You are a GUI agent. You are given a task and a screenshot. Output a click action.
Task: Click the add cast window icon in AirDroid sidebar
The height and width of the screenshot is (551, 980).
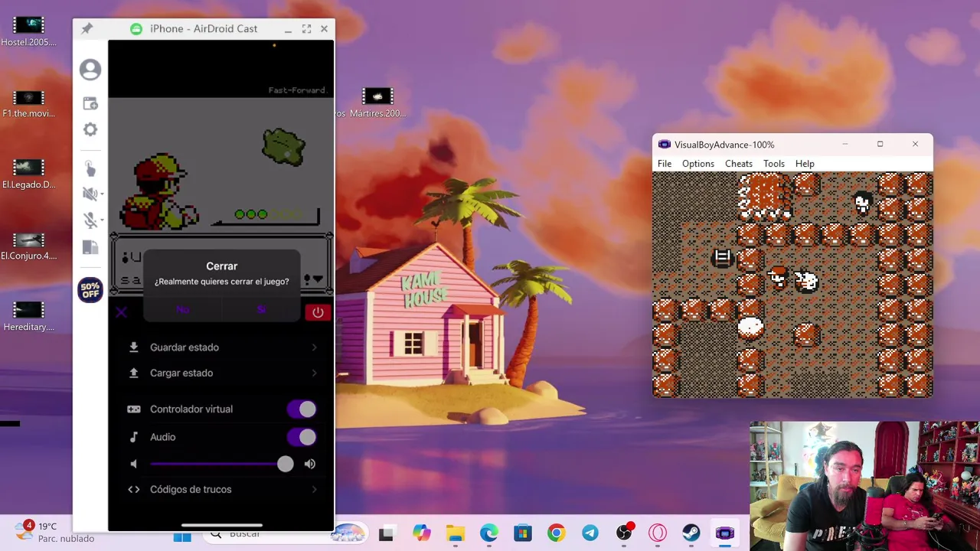[90, 103]
